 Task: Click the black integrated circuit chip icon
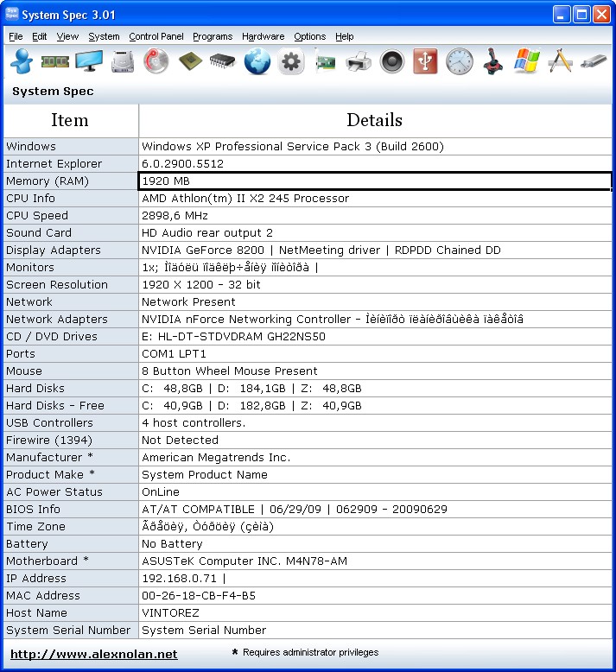[223, 61]
